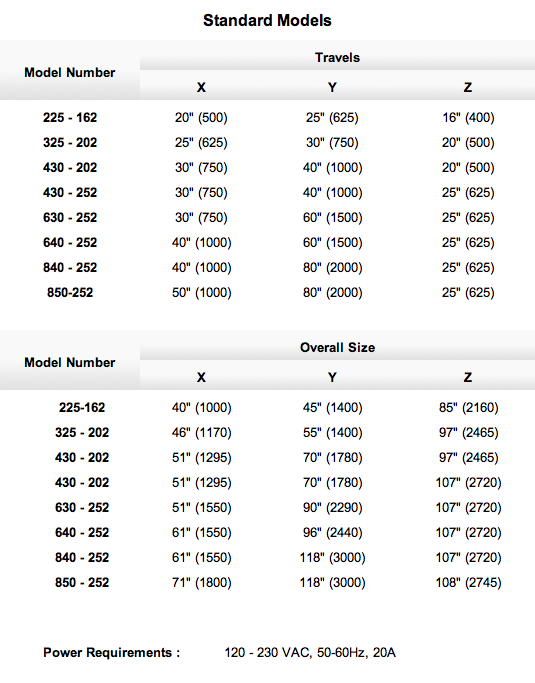The width and height of the screenshot is (535, 683).
Task: Click the "Overall Size" column group header
Action: click(x=337, y=348)
